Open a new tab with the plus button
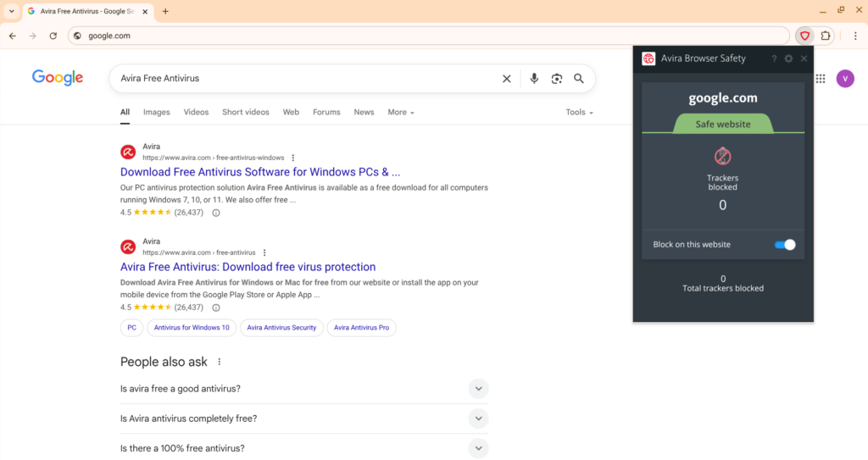The width and height of the screenshot is (868, 460). pyautogui.click(x=165, y=11)
